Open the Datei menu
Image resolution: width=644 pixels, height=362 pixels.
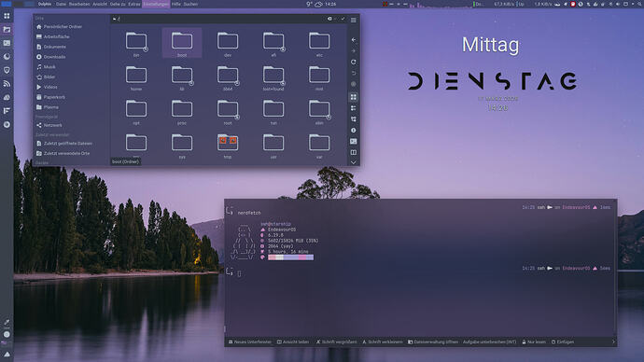pos(61,4)
